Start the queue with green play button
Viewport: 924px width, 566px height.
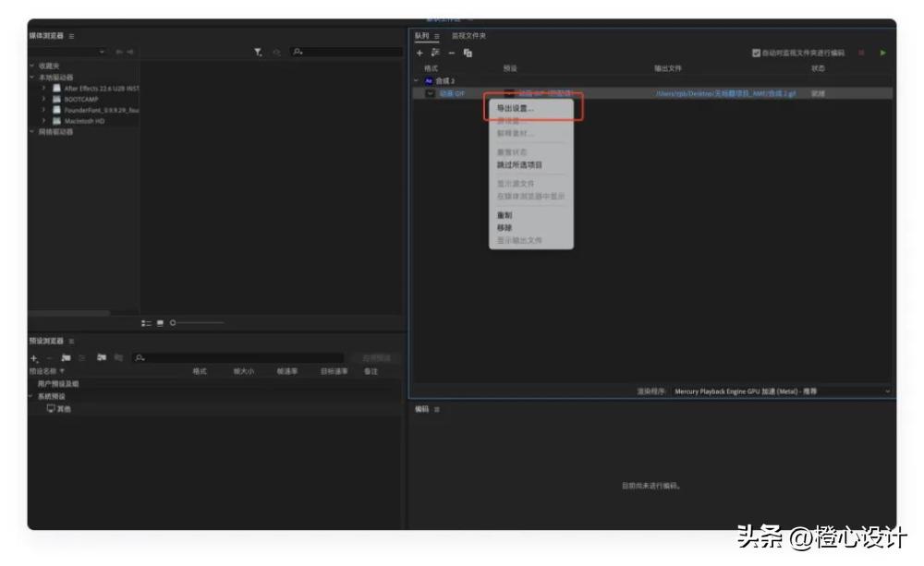tap(882, 53)
